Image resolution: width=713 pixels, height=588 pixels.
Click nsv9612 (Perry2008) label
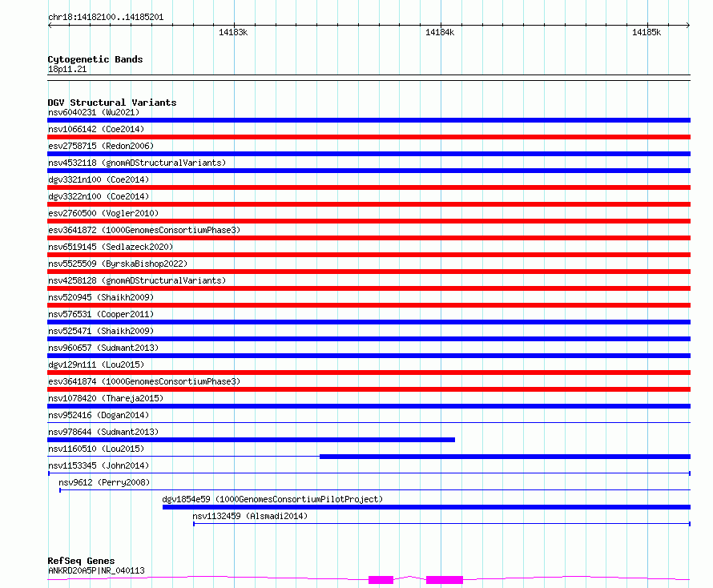tap(104, 482)
